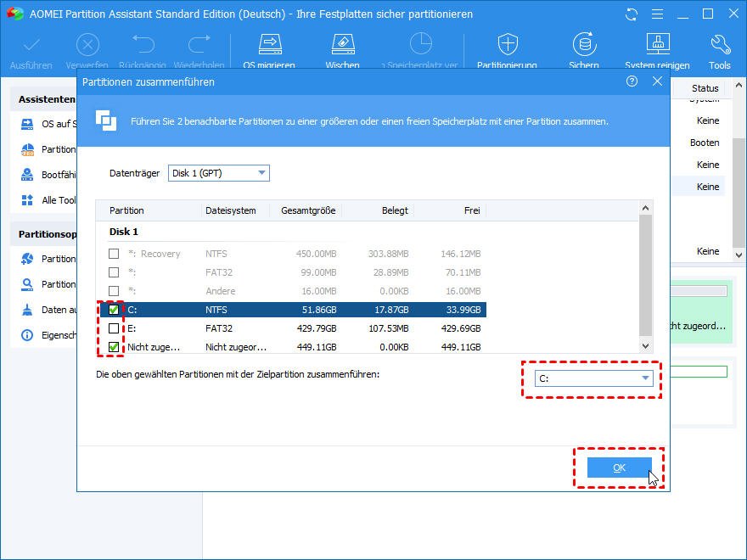
Task: Click OK to confirm merging
Action: click(619, 468)
